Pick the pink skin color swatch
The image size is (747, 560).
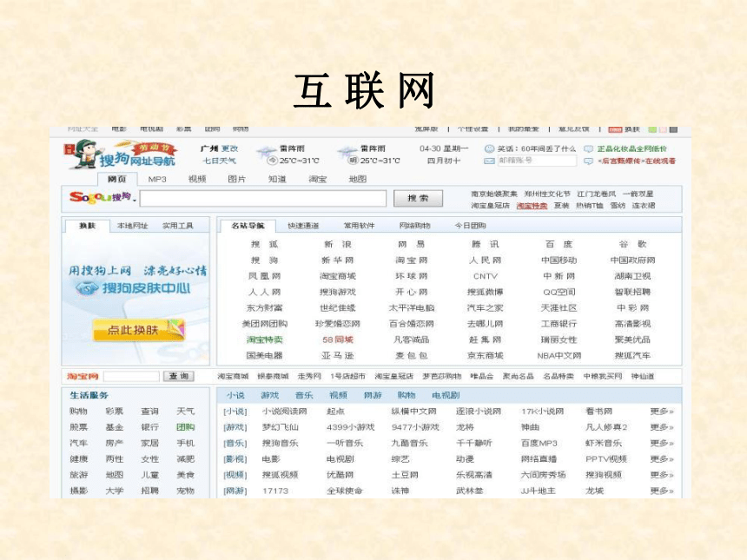(663, 129)
